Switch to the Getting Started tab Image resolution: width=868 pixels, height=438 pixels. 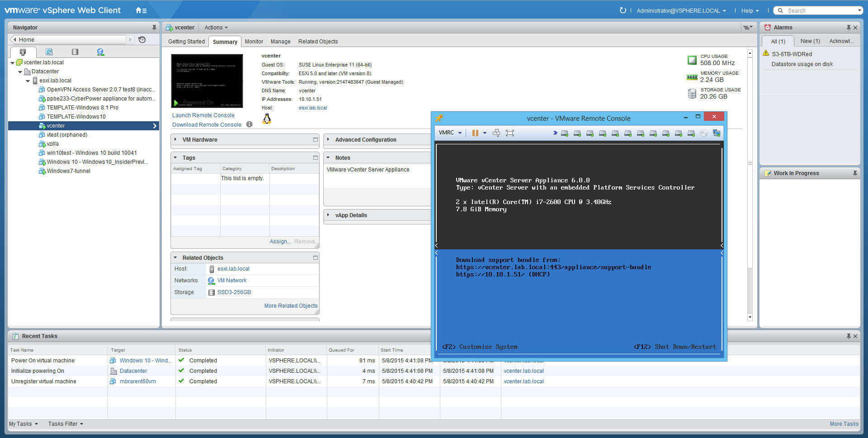[x=186, y=42]
